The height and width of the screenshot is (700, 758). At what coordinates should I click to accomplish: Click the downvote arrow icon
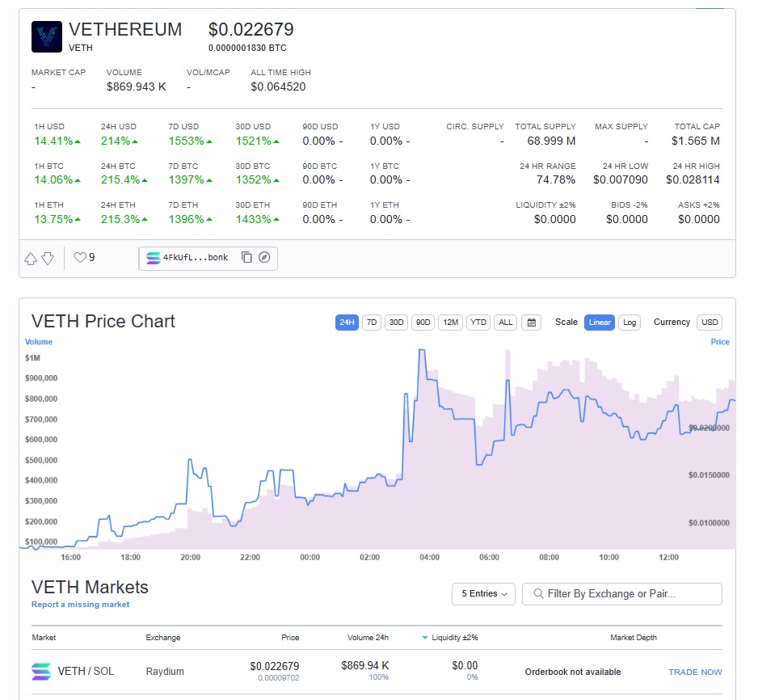(x=48, y=259)
